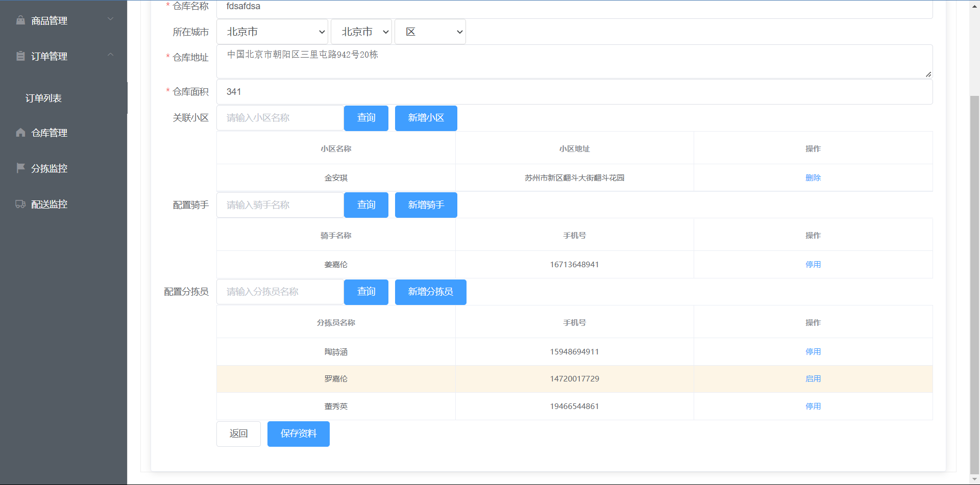The height and width of the screenshot is (485, 980).
Task: Go to 仓库管理 in the sidebar
Action: [63, 133]
